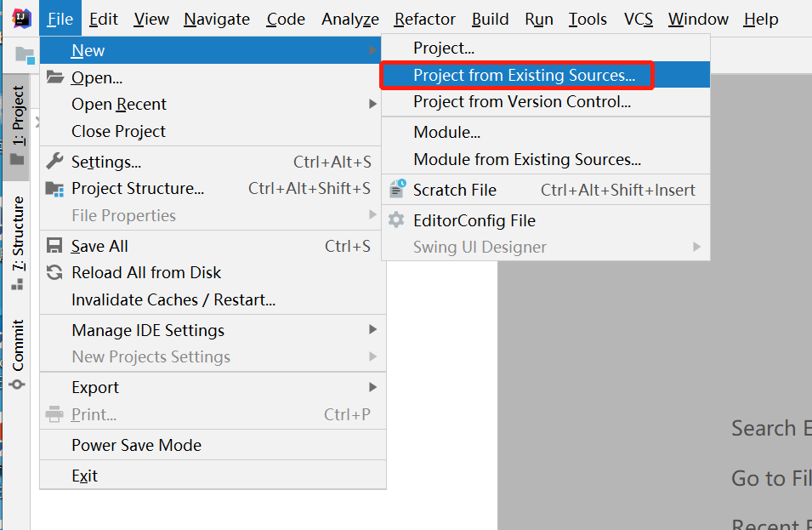The height and width of the screenshot is (530, 812).
Task: Click Exit in the File menu
Action: pyautogui.click(x=84, y=476)
